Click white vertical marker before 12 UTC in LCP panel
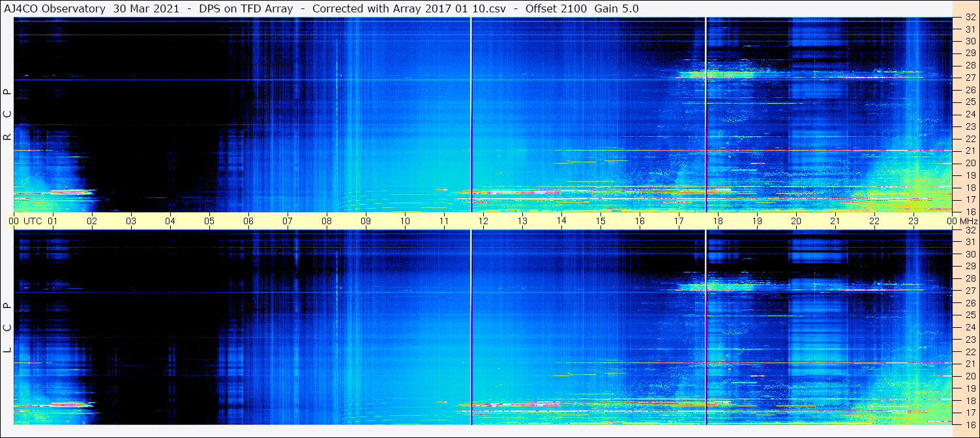Screen dimensions: 980x438 point(471,327)
